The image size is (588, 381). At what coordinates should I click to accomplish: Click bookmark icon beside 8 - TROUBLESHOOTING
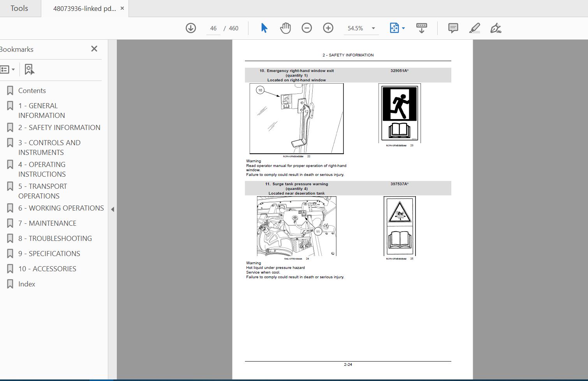[10, 239]
